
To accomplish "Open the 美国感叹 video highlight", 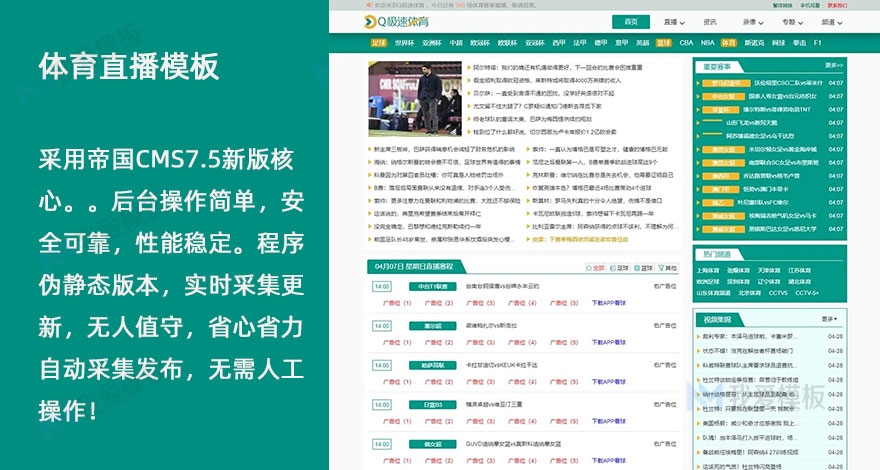I will click(749, 423).
